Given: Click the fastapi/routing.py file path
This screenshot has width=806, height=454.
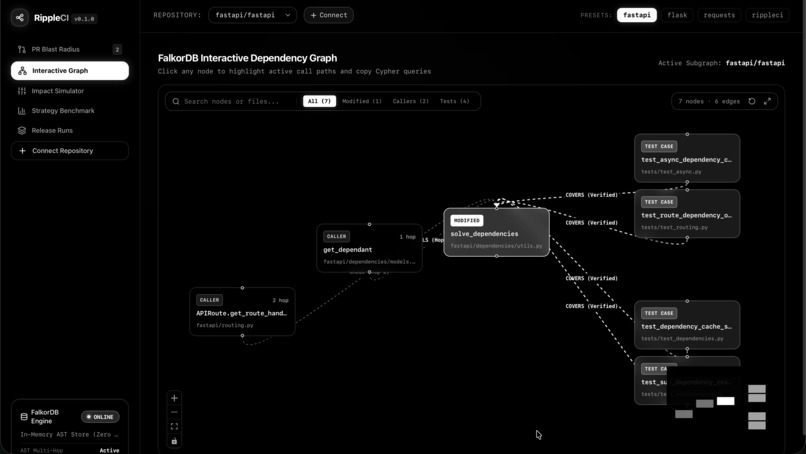Looking at the screenshot, I should pos(225,325).
